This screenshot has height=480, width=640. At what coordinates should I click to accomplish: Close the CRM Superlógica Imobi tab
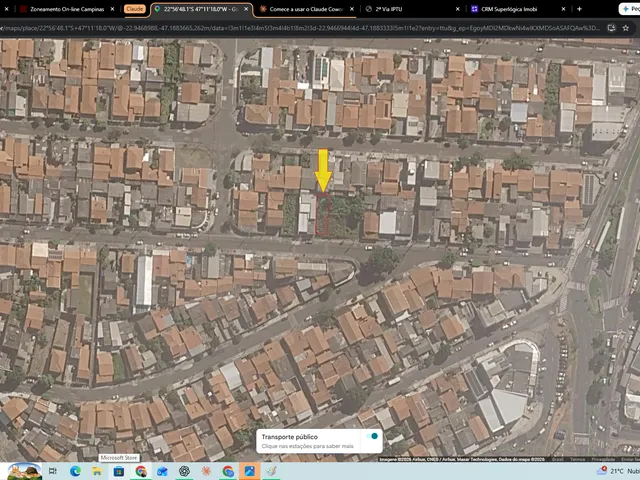coord(563,9)
